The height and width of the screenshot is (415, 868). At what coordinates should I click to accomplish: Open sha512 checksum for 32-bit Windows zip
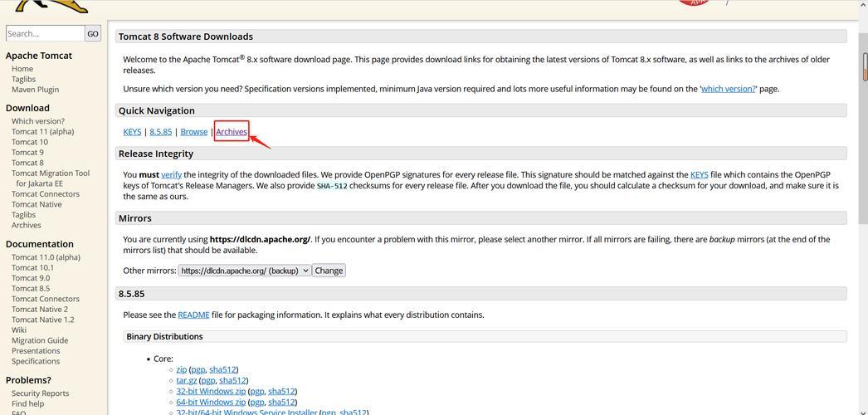click(x=282, y=391)
